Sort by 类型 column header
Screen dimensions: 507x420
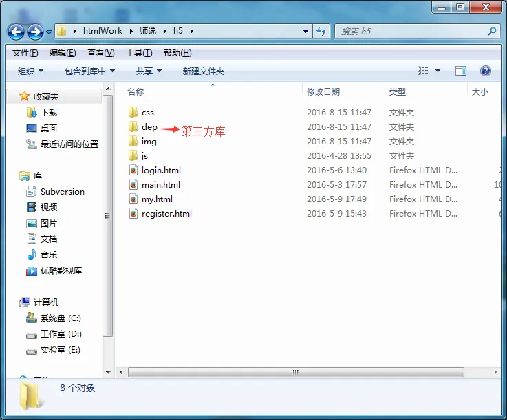[x=398, y=91]
